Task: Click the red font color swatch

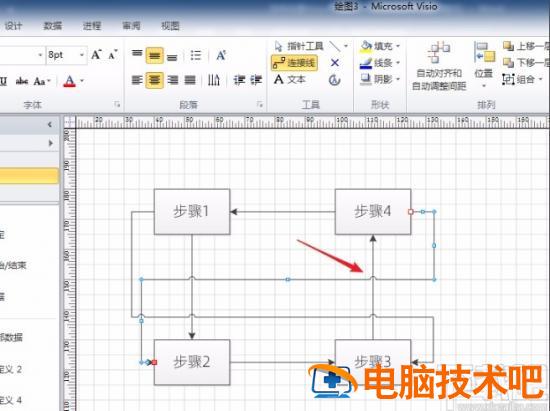Action: (x=69, y=81)
